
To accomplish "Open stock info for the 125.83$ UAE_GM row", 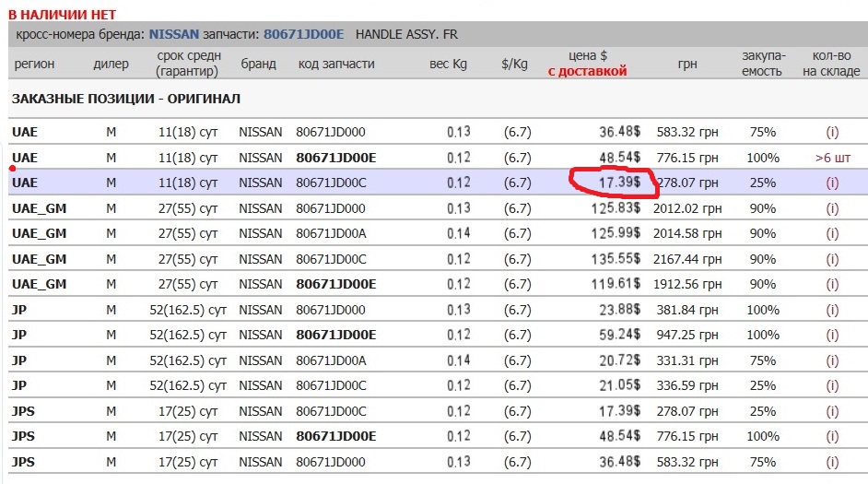I will 832,208.
